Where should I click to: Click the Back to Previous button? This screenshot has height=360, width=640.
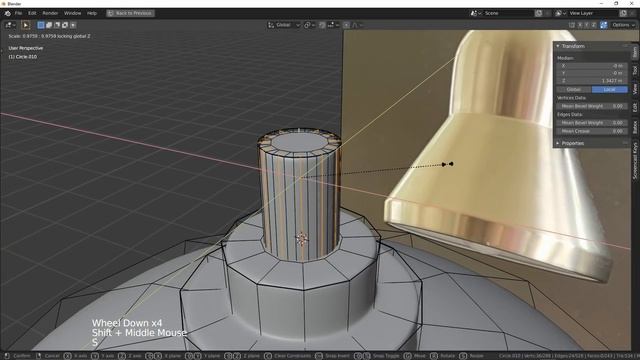tap(130, 13)
